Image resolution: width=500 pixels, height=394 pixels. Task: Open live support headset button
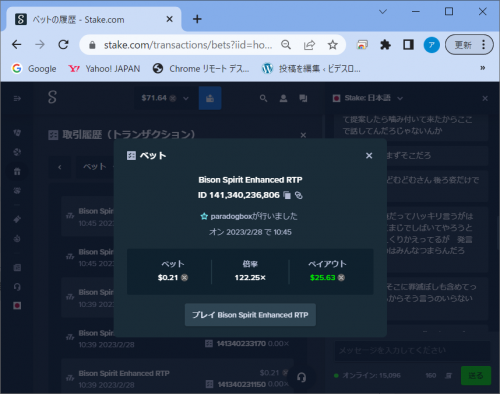(301, 377)
